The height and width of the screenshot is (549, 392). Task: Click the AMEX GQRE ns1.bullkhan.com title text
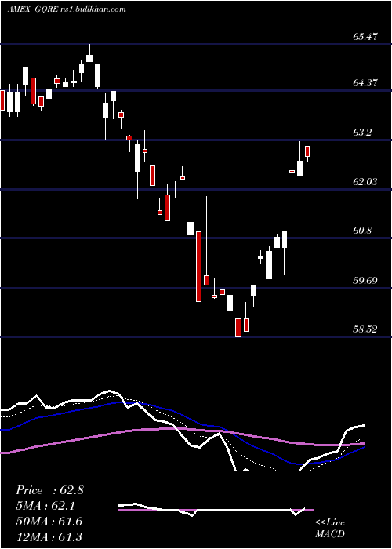[x=67, y=9]
